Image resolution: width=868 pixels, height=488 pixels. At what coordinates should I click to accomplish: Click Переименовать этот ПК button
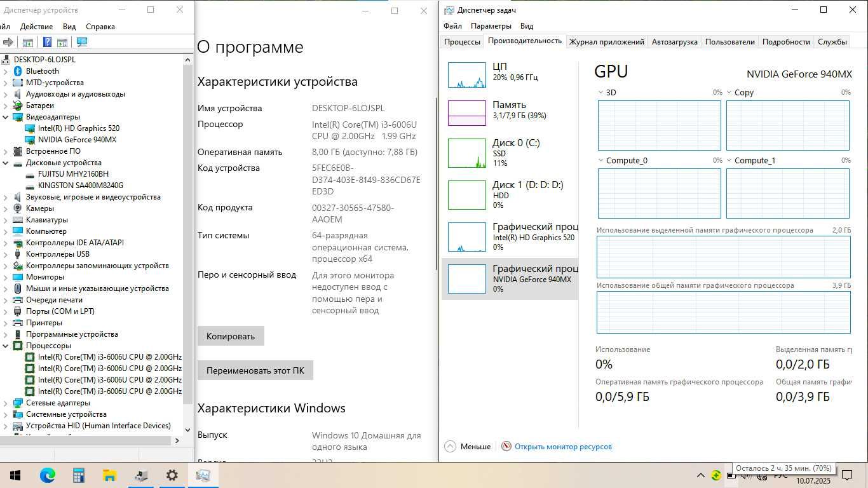pos(255,370)
